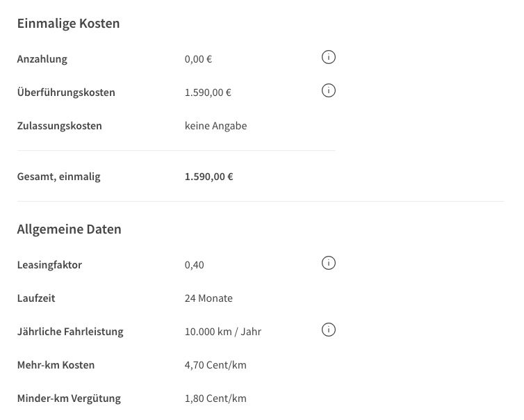Select the 1,80 Cent/km value
The image size is (524, 420).
(215, 398)
